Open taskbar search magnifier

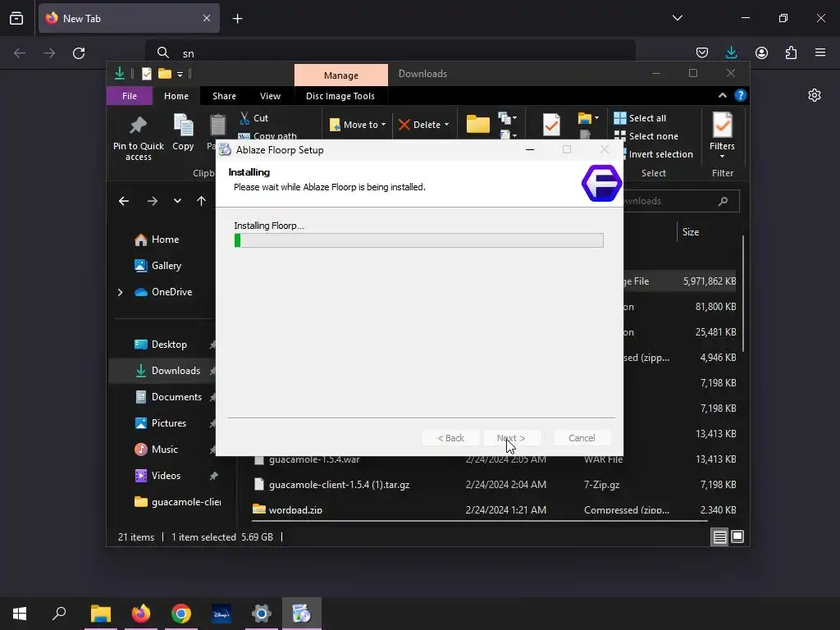click(59, 614)
